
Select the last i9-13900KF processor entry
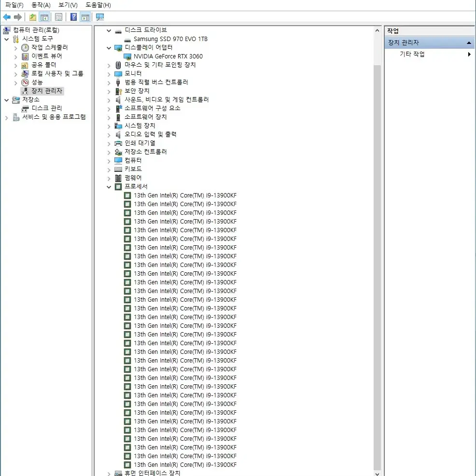185,465
